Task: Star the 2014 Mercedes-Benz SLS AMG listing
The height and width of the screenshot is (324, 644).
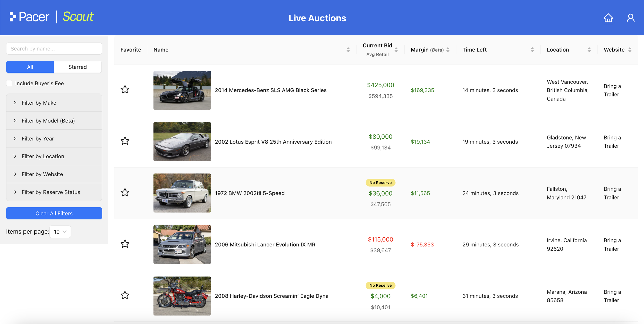Action: 125,89
